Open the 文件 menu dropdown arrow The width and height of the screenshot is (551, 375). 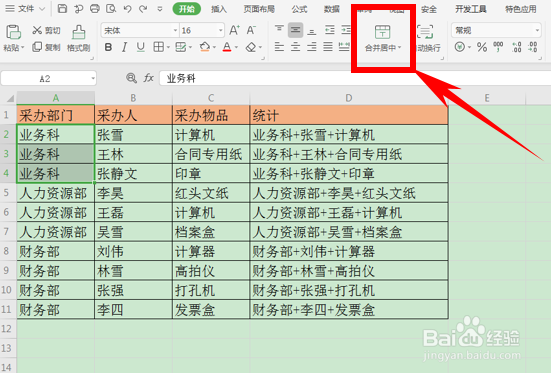pos(43,9)
